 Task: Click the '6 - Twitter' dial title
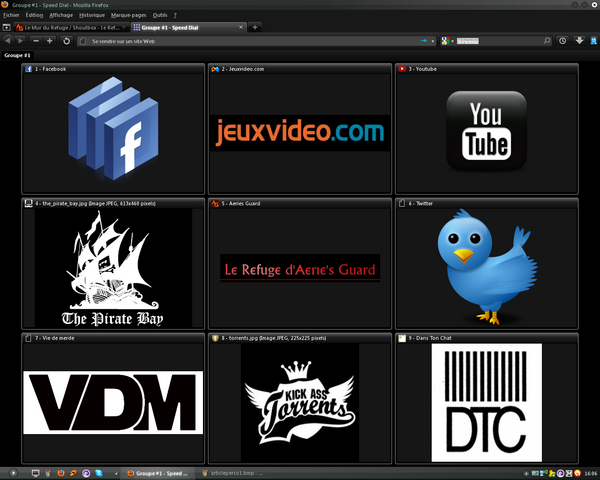point(421,204)
